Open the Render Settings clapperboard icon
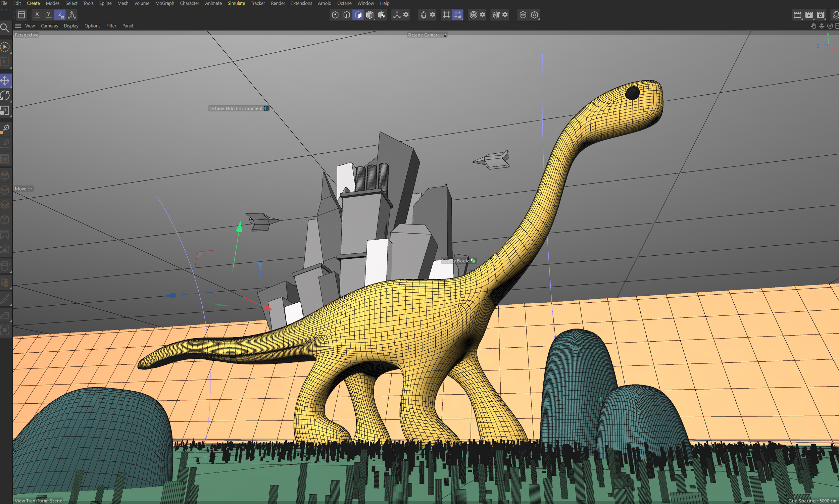839x504 pixels. point(821,15)
